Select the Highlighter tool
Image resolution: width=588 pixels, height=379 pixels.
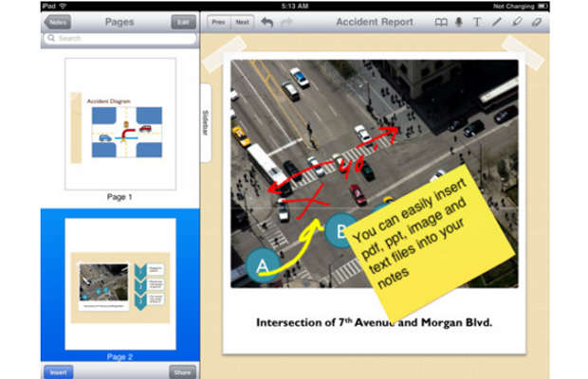click(x=517, y=22)
